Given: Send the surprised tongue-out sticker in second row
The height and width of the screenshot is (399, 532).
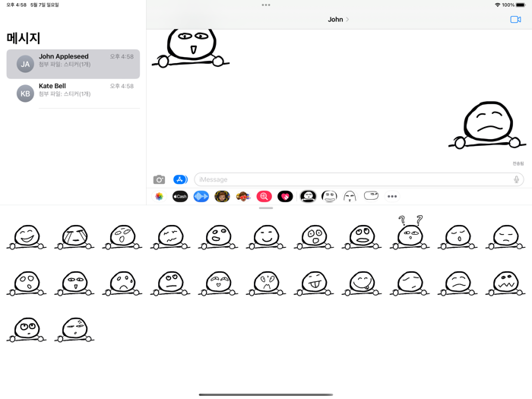Looking at the screenshot, I should (74, 283).
